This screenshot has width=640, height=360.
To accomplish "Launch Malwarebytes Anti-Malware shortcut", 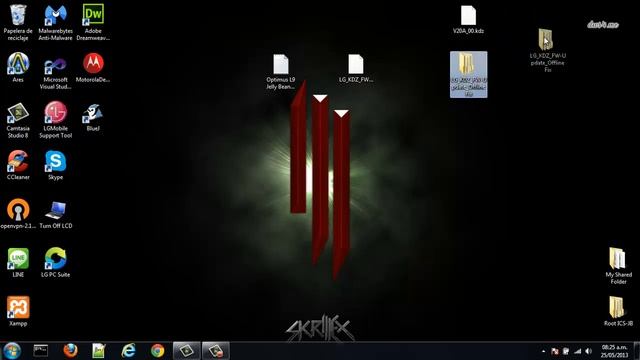I will 56,22.
